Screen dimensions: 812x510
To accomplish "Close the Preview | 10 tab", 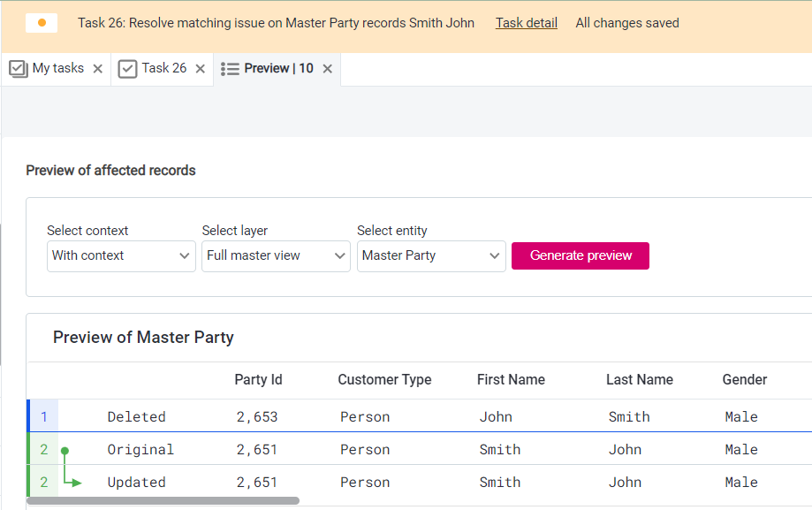I will pos(328,69).
